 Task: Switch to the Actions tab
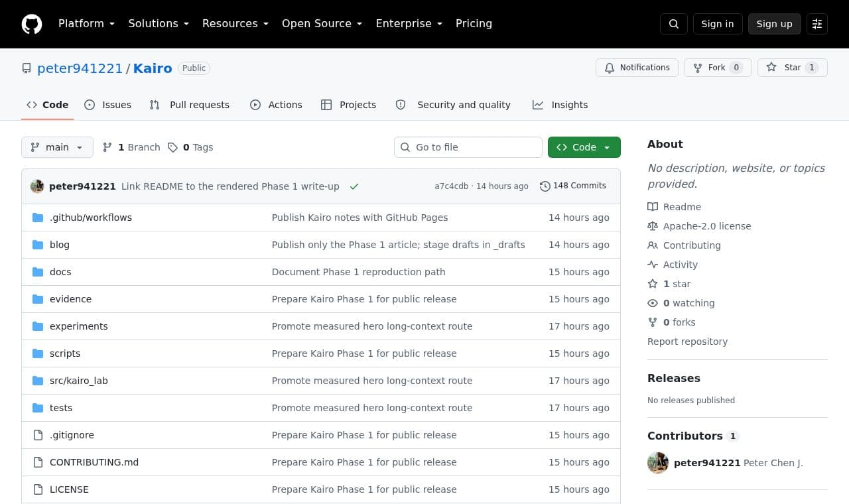(276, 105)
